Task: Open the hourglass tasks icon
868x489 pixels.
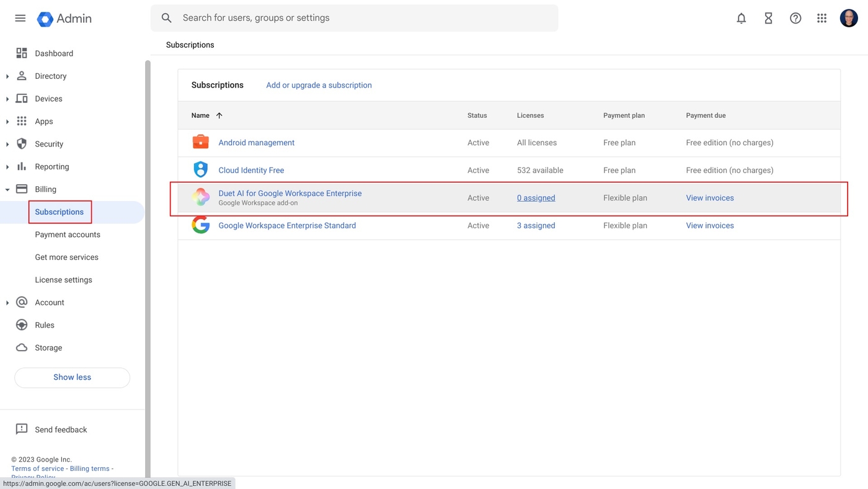Action: click(768, 18)
